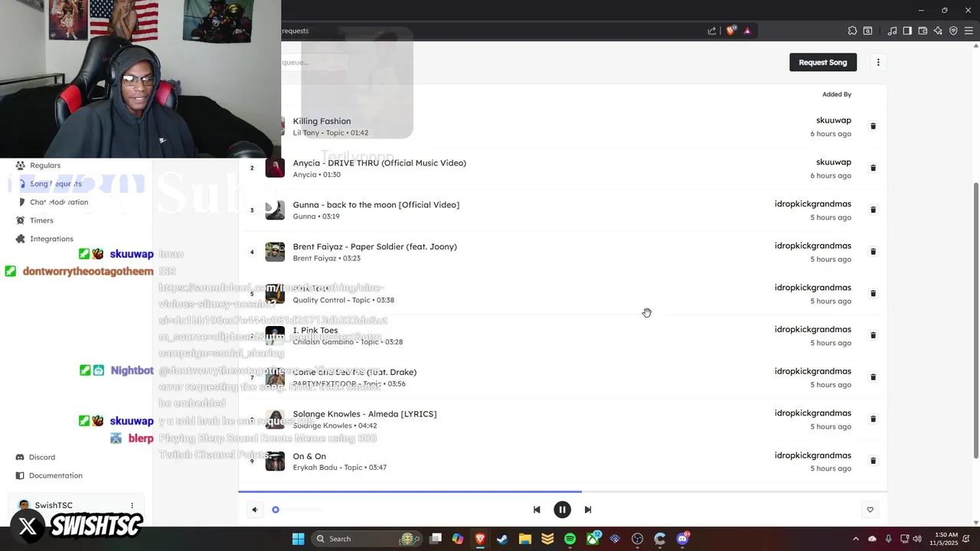Open the Gunna back to the moon title
This screenshot has width=980, height=551.
click(x=376, y=204)
